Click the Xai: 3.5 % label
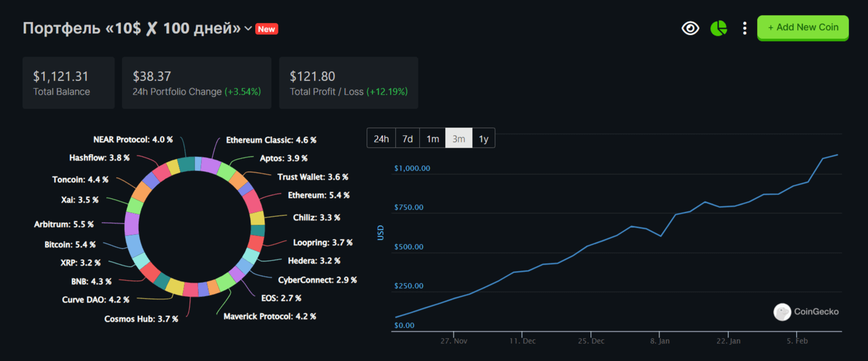The image size is (868, 361). (x=80, y=200)
